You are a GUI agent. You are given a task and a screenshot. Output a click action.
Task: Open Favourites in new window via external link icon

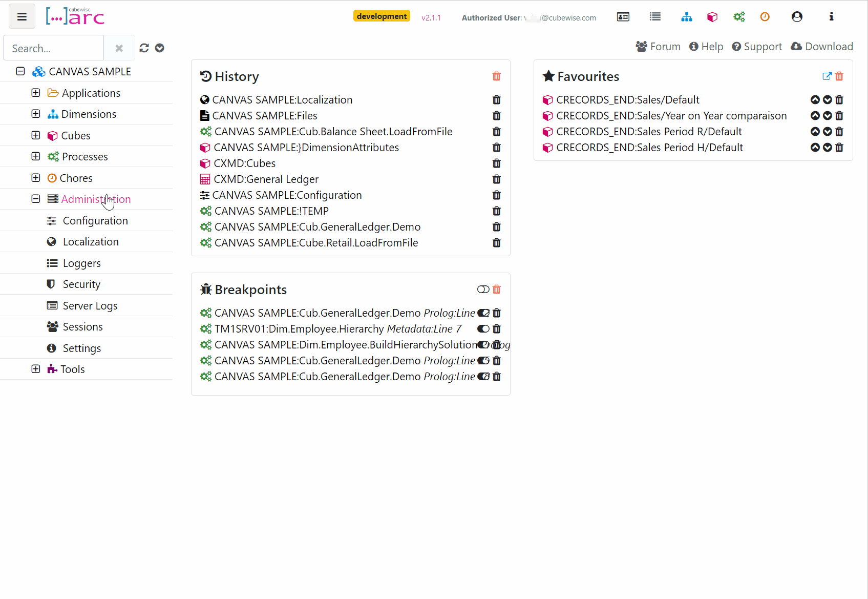tap(827, 76)
